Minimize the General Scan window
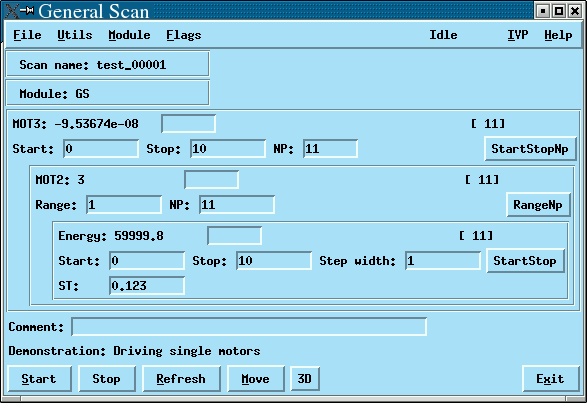587x403 pixels. click(x=542, y=11)
